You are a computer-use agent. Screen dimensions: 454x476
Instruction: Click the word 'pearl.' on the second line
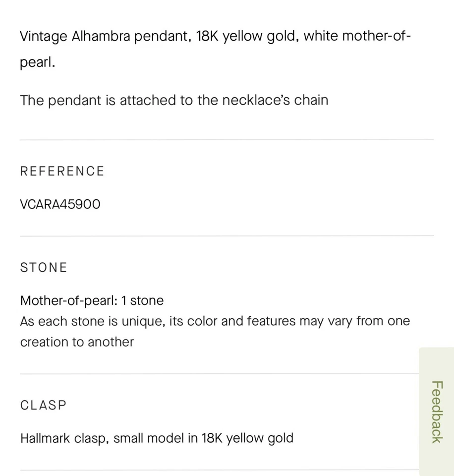click(x=37, y=63)
